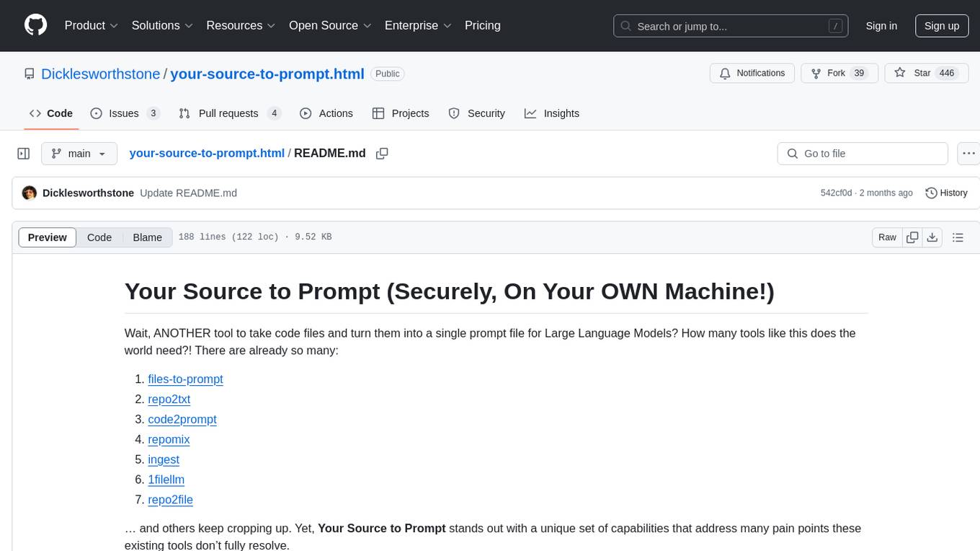980x551 pixels.
Task: Open the README outline
Action: [958, 237]
